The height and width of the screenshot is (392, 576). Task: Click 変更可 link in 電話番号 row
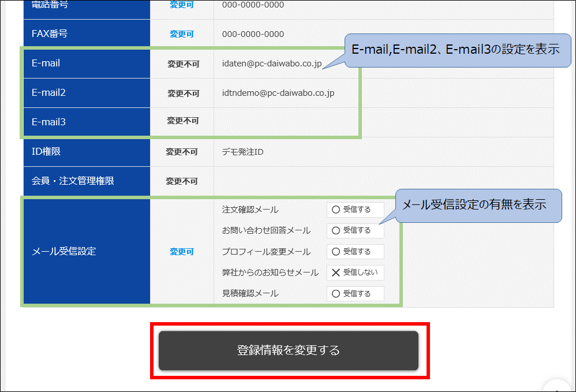coord(181,5)
